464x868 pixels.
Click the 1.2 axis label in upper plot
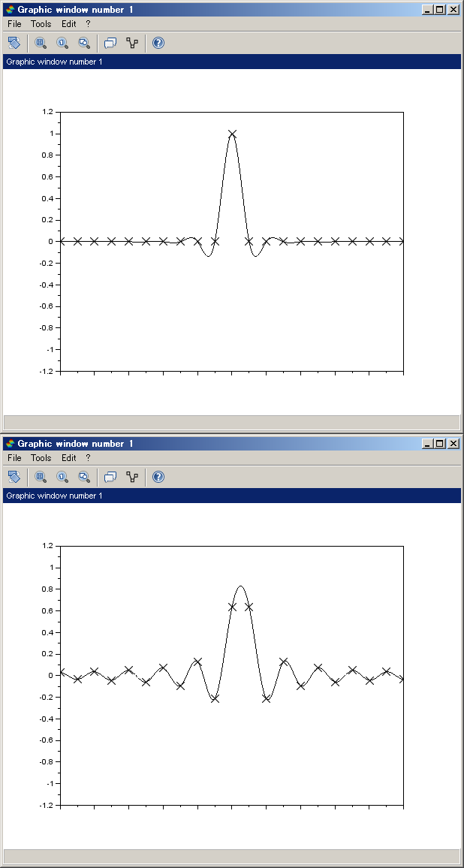47,112
